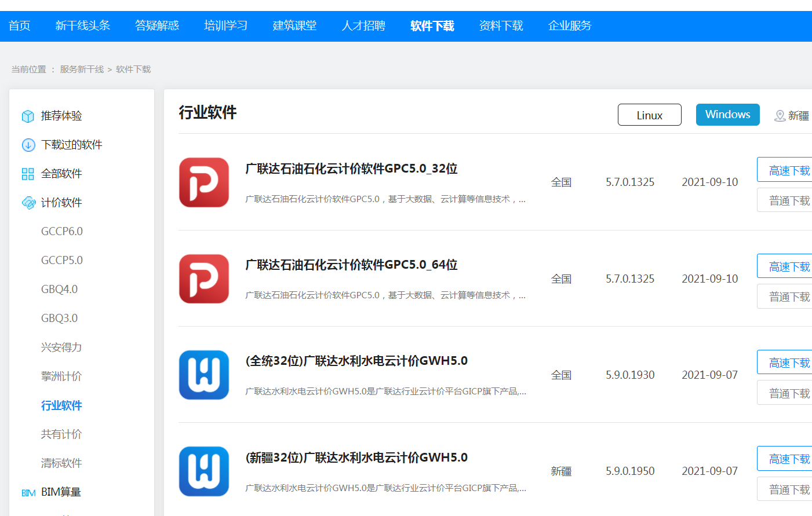Open 答疑解惑 navigation item
The height and width of the screenshot is (516, 812).
click(157, 25)
